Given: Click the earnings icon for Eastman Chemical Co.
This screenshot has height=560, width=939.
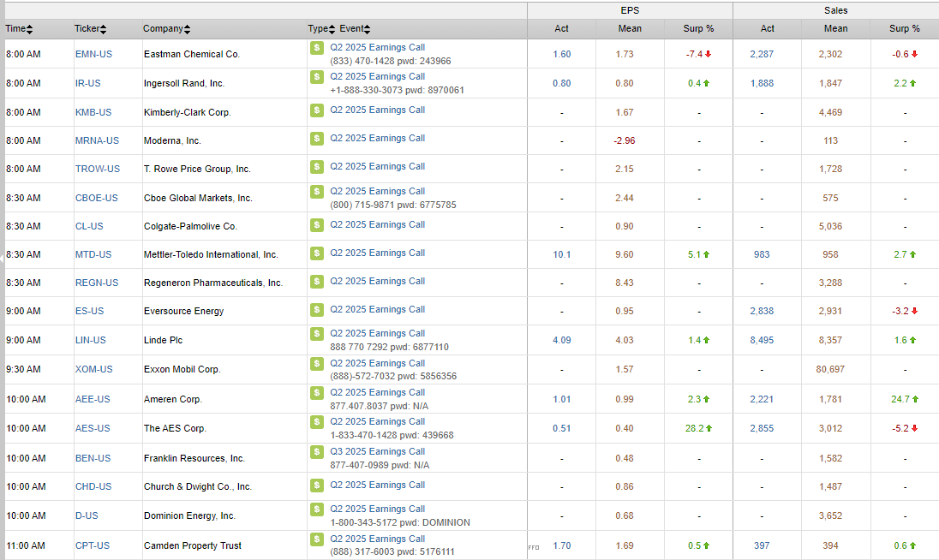Looking at the screenshot, I should (x=317, y=47).
